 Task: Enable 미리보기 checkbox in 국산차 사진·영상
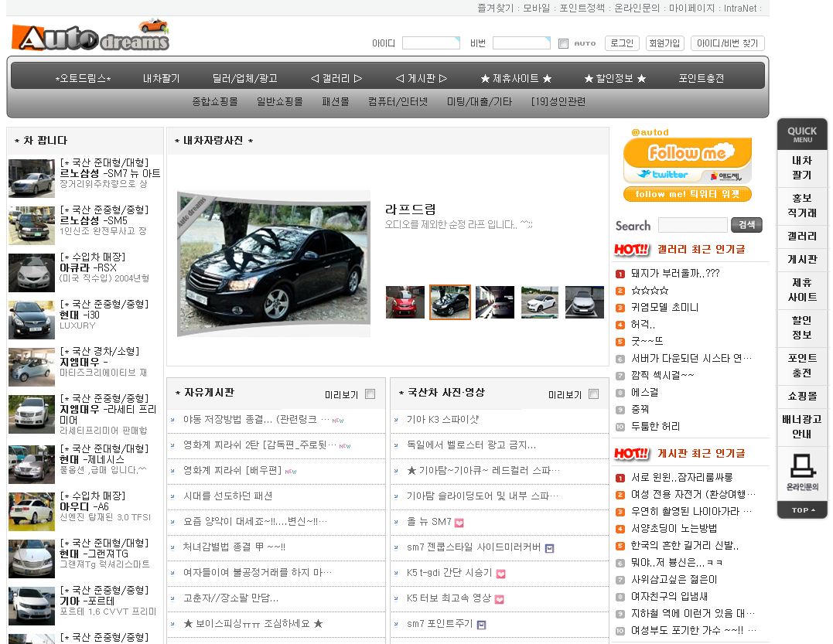593,394
